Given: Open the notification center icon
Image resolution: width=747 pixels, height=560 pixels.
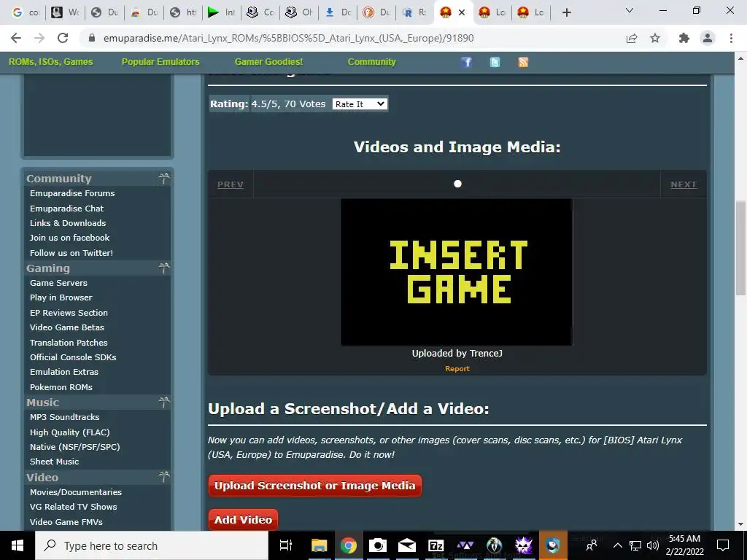Looking at the screenshot, I should [723, 545].
